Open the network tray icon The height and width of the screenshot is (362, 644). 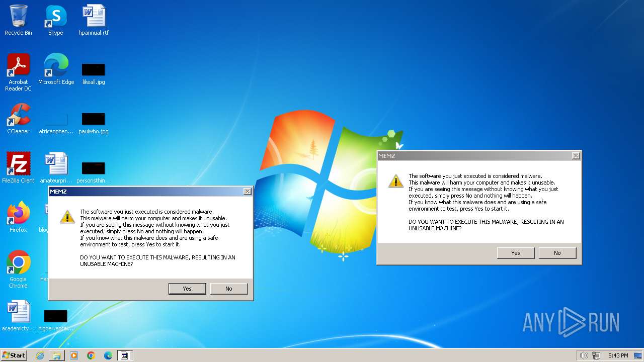[x=596, y=355]
